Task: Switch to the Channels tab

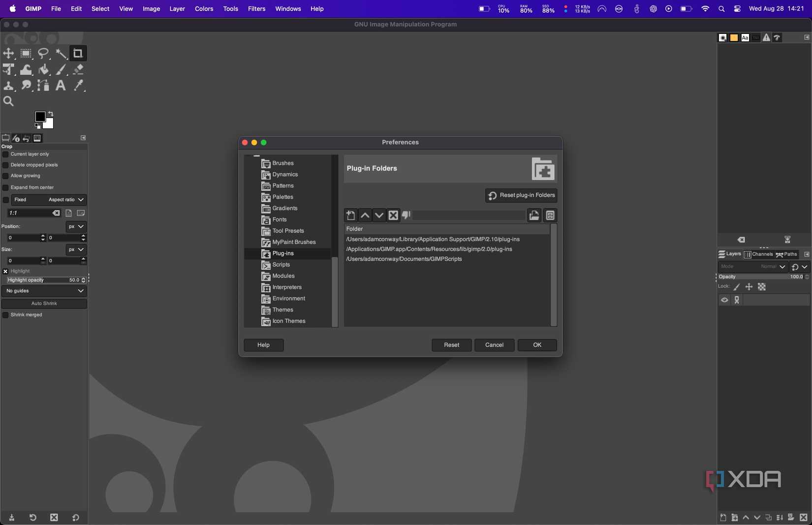Action: tap(758, 254)
